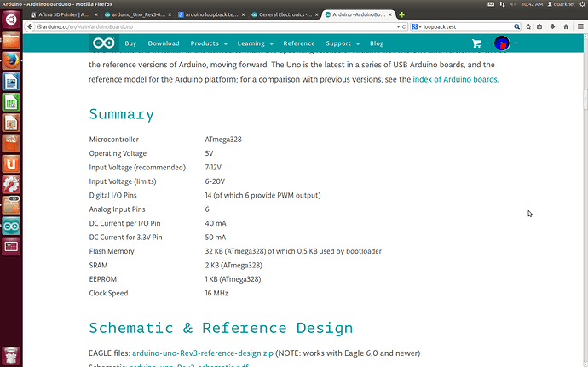Switch to Afinia 3D Printer tab
The height and width of the screenshot is (367, 588).
(x=64, y=14)
